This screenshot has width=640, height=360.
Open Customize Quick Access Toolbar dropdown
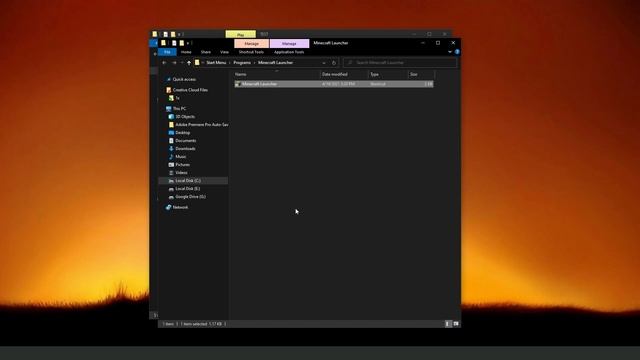(x=188, y=43)
